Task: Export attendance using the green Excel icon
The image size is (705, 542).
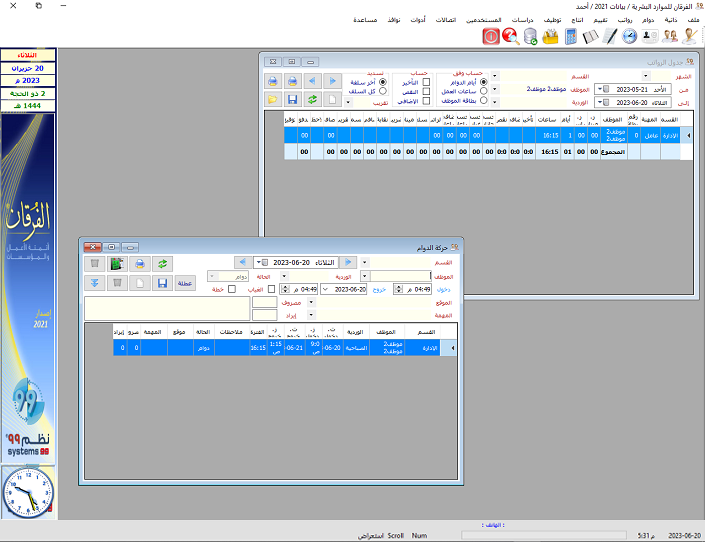Action: click(117, 263)
